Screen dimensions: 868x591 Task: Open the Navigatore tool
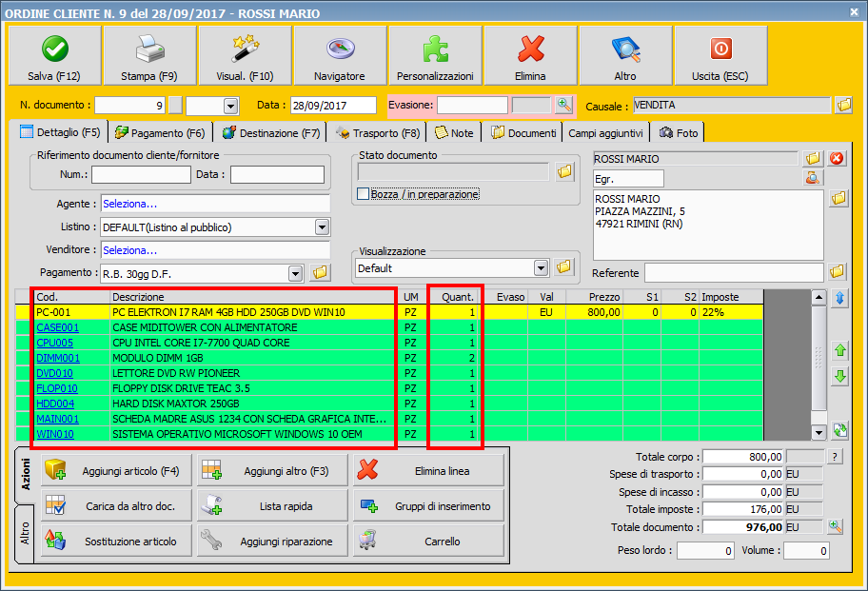pyautogui.click(x=340, y=56)
